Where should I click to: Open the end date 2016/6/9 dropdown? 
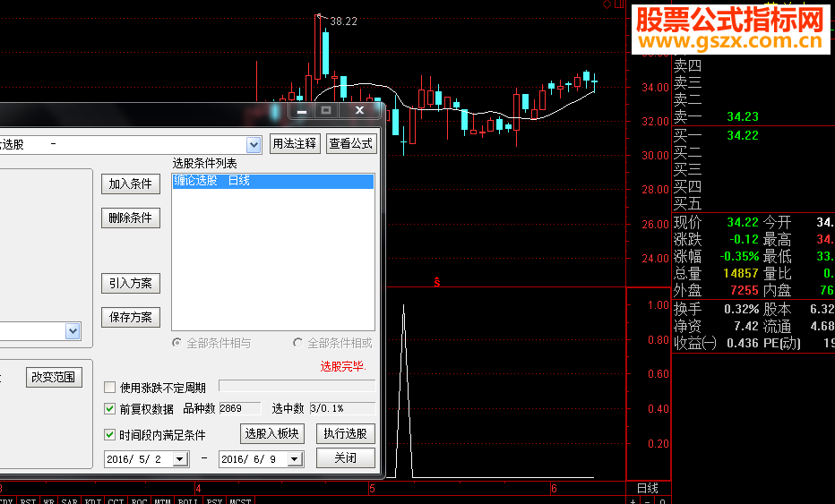pyautogui.click(x=295, y=459)
